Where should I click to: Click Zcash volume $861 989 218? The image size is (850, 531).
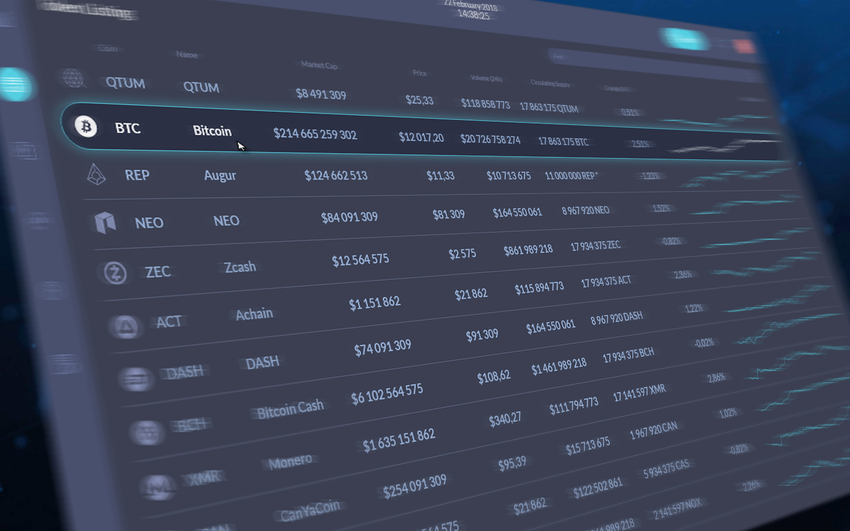pyautogui.click(x=528, y=250)
